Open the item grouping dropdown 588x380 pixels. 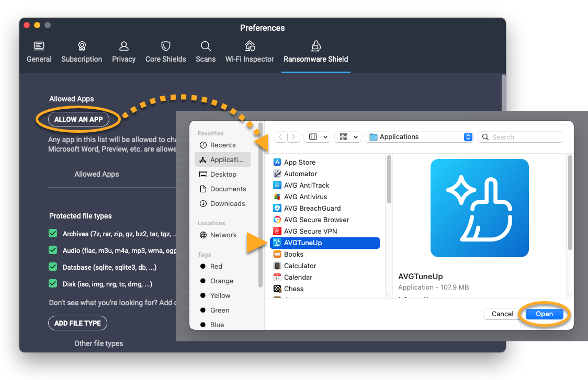[348, 137]
